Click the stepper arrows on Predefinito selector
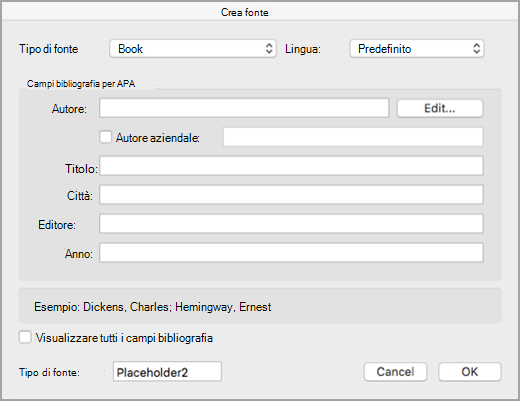The height and width of the screenshot is (401, 520). tap(477, 49)
